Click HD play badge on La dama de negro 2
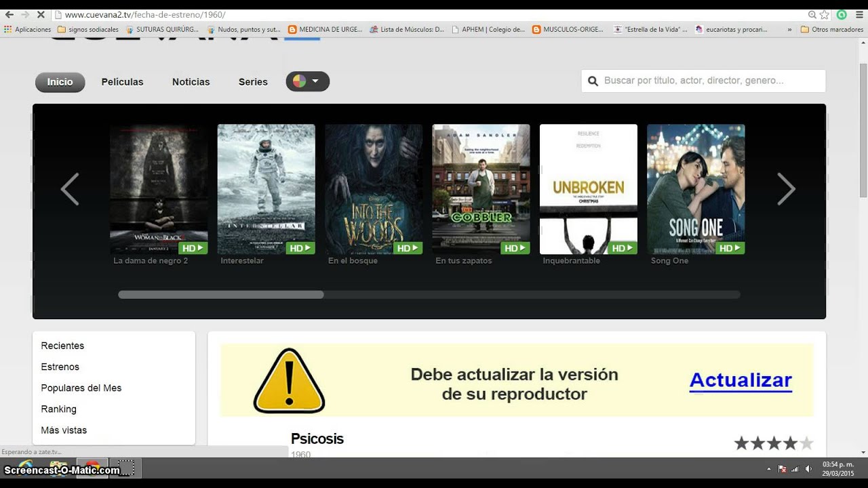This screenshot has height=488, width=868. [x=193, y=248]
